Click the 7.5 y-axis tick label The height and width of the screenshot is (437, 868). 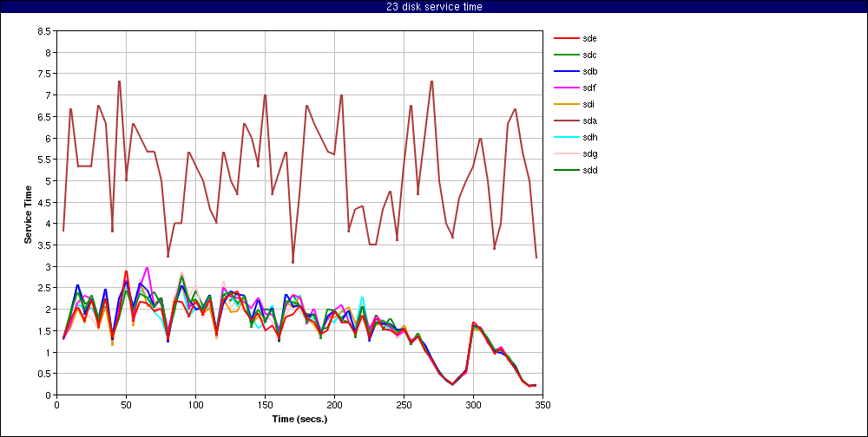[x=45, y=74]
